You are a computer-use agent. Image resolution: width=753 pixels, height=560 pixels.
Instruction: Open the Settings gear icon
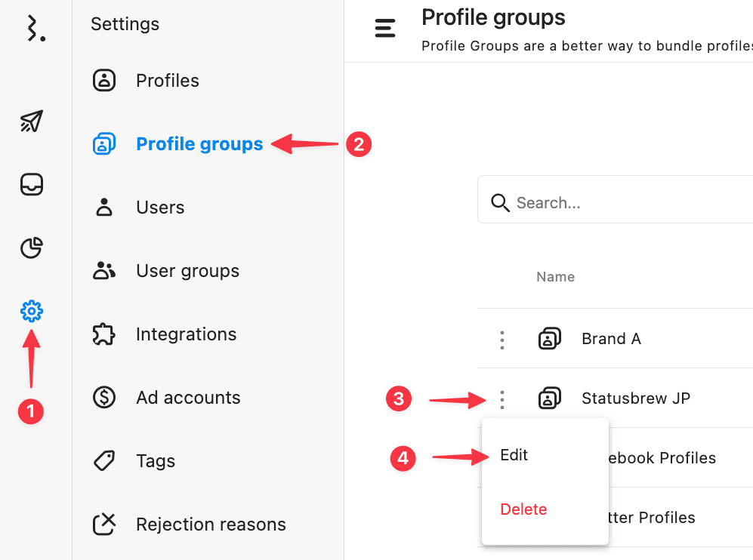[32, 312]
